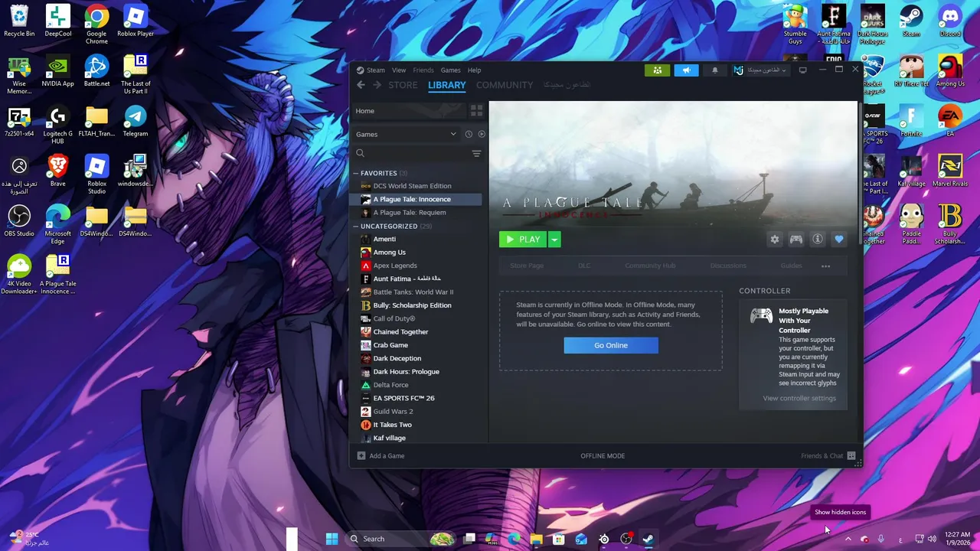
Task: Open the Friends menu in Steam
Action: (423, 70)
